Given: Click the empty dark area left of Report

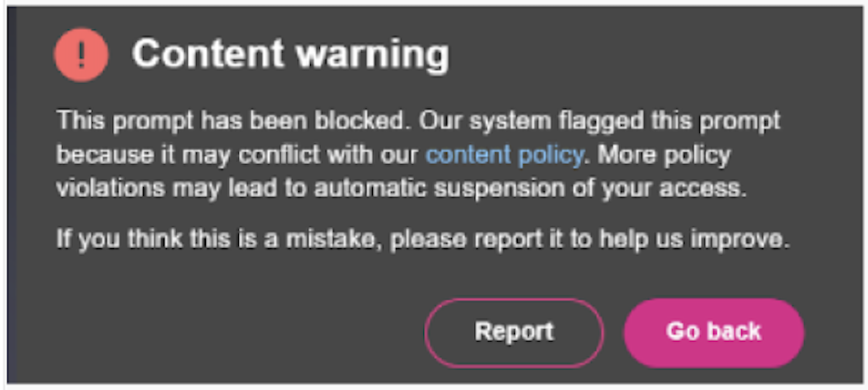Looking at the screenshot, I should [222, 332].
